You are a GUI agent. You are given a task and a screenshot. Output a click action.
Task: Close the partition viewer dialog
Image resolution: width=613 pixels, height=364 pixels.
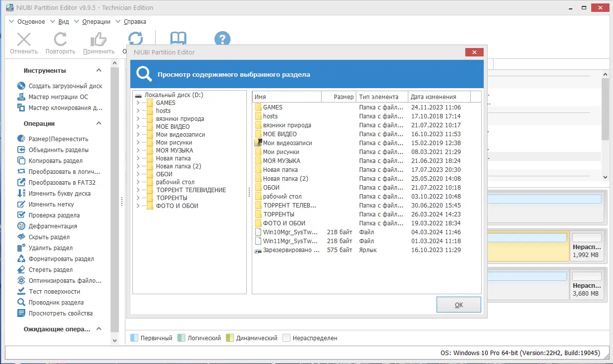pos(474,52)
